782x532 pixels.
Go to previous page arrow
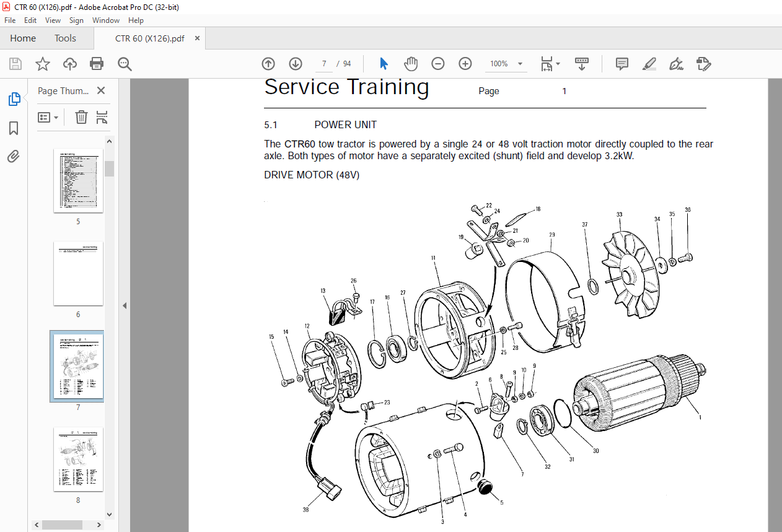point(268,64)
